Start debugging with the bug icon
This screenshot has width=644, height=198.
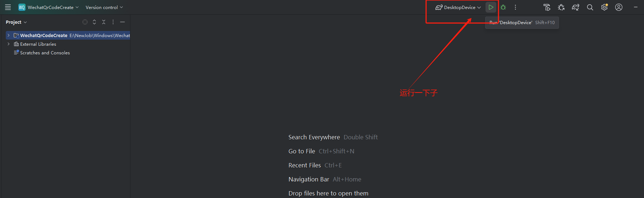[503, 7]
